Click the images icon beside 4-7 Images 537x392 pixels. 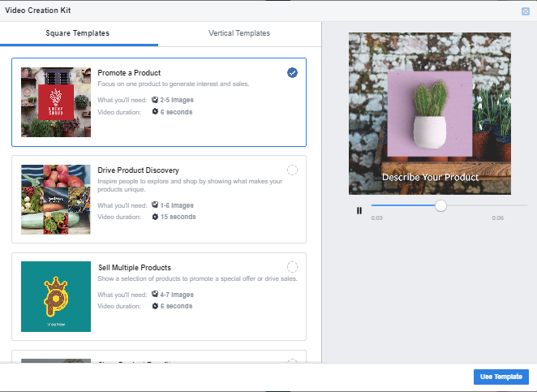tap(155, 294)
